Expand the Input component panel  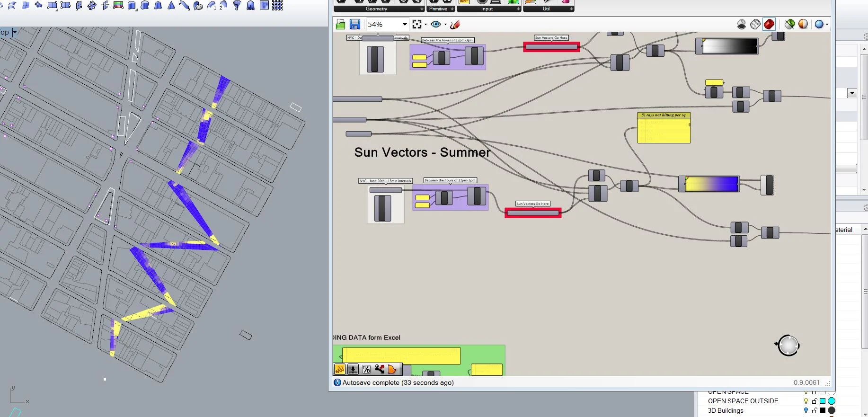click(519, 9)
